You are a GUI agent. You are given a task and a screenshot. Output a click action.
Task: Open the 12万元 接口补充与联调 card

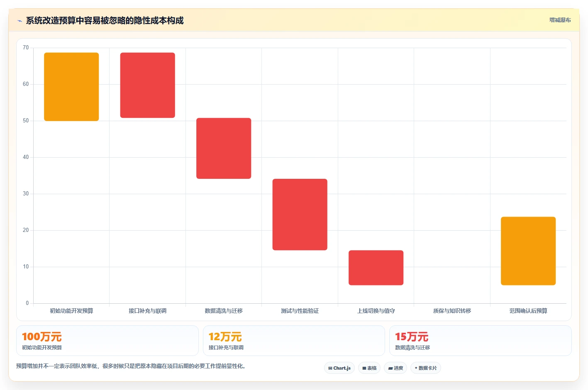(294, 341)
